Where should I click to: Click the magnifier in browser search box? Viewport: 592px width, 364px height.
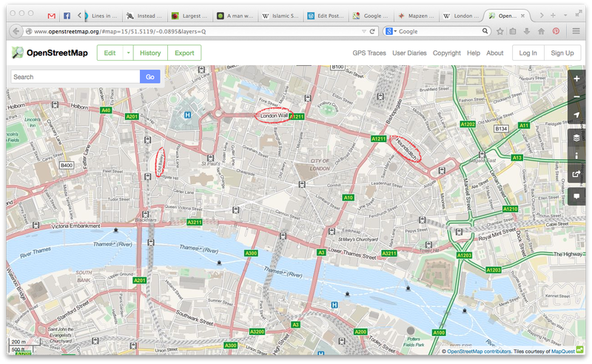click(485, 31)
